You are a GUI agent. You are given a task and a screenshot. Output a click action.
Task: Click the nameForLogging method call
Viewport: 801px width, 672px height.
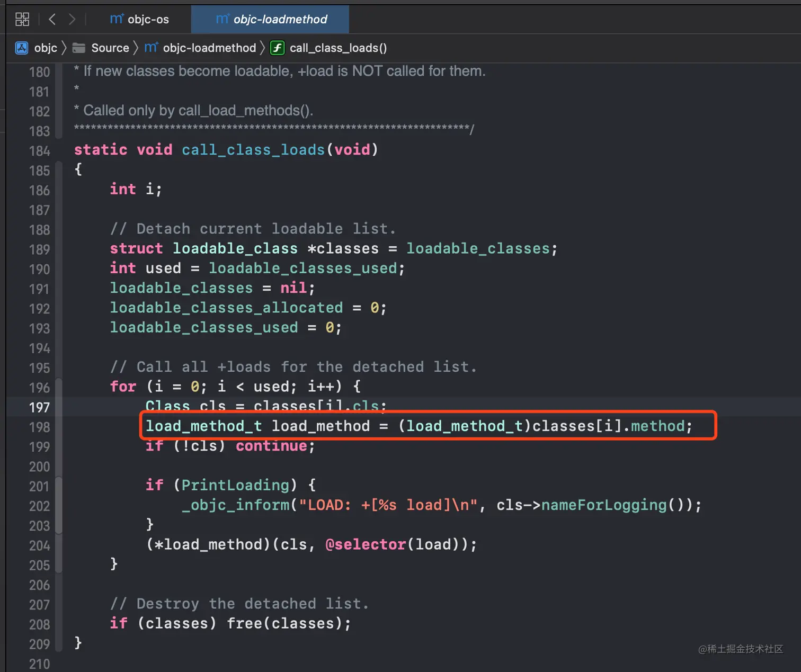coord(604,505)
